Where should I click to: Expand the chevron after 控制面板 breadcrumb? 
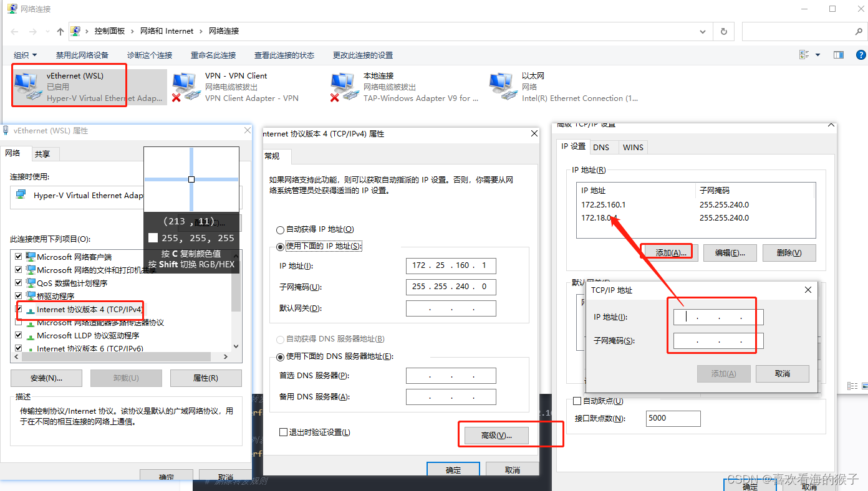coord(132,31)
